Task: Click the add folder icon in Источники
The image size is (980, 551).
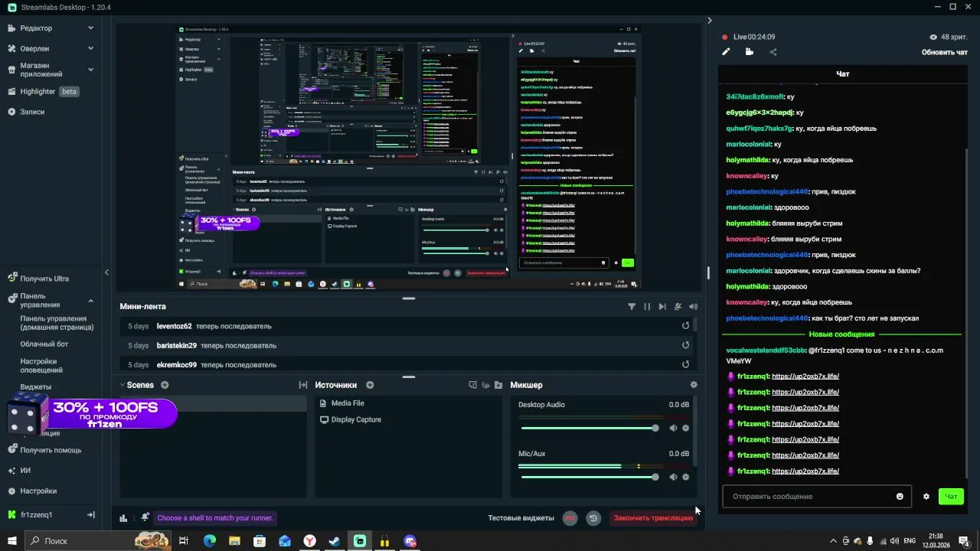Action: tap(498, 385)
